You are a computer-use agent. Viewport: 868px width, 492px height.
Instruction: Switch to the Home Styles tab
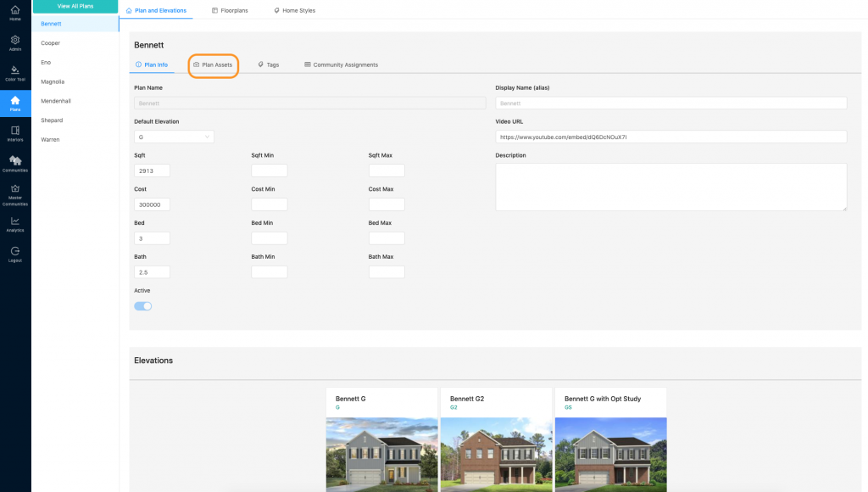[294, 10]
